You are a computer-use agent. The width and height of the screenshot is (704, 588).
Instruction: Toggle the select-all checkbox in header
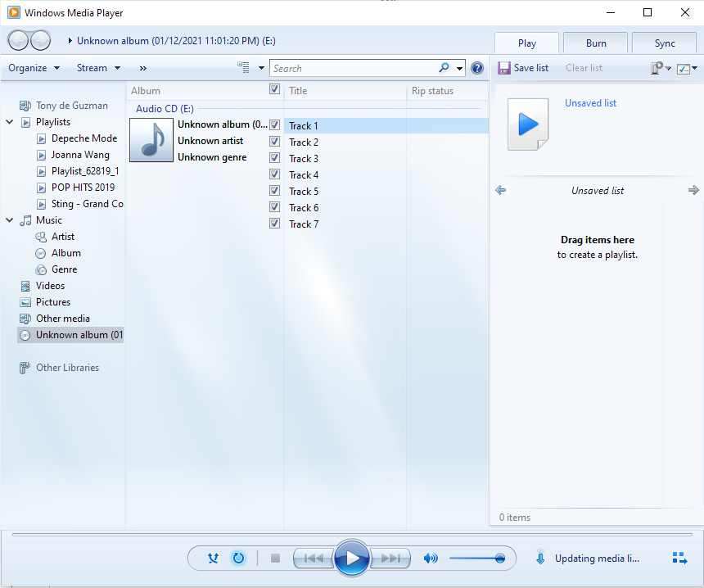275,90
